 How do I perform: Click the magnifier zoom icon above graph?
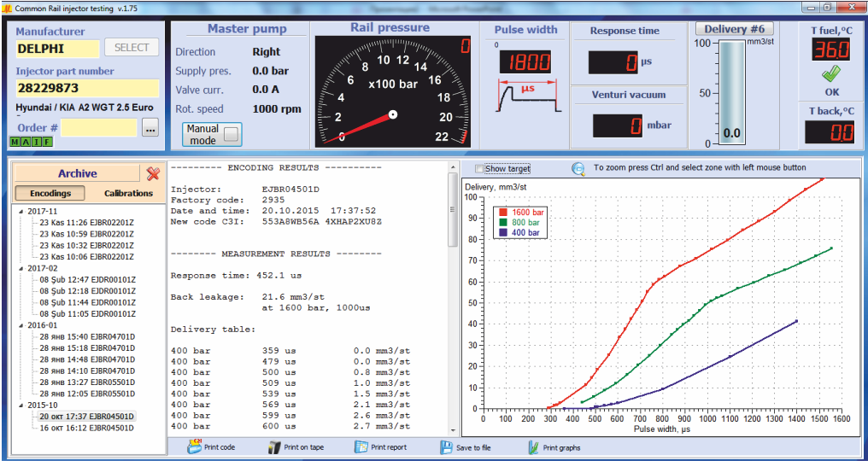coord(578,169)
